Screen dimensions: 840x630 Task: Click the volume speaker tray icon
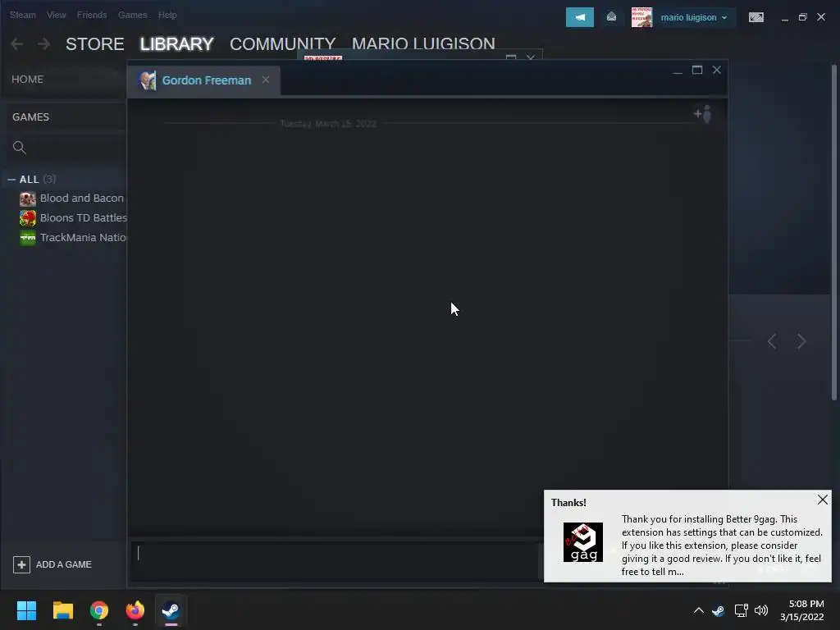coord(761,610)
